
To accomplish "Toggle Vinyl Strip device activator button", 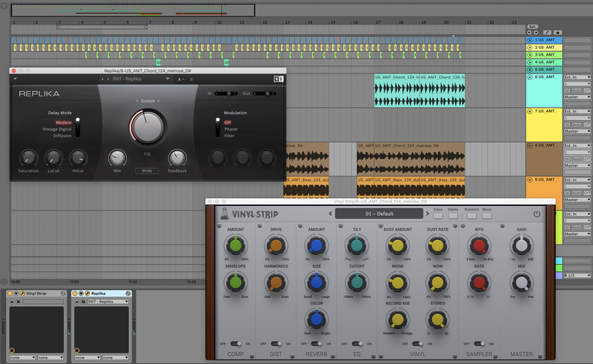I will pos(10,294).
